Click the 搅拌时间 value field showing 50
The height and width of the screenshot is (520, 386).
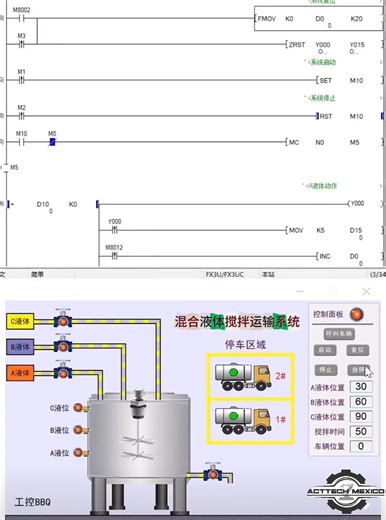coord(361,432)
